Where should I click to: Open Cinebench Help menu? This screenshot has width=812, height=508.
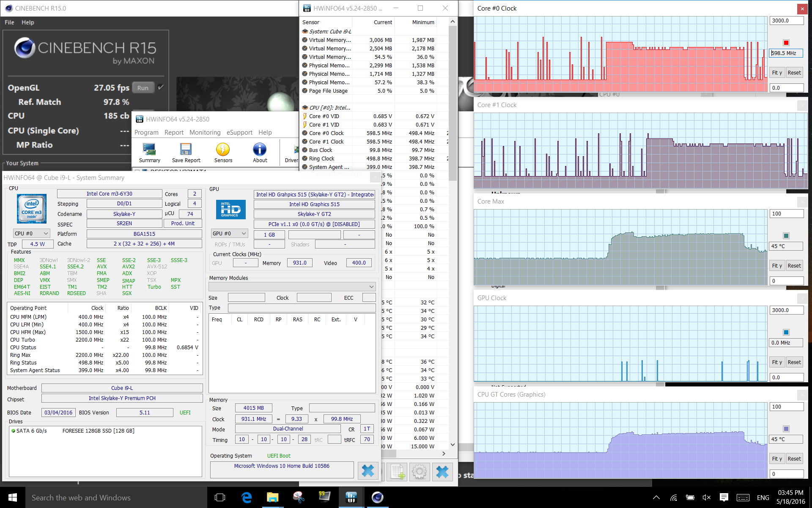pyautogui.click(x=28, y=22)
